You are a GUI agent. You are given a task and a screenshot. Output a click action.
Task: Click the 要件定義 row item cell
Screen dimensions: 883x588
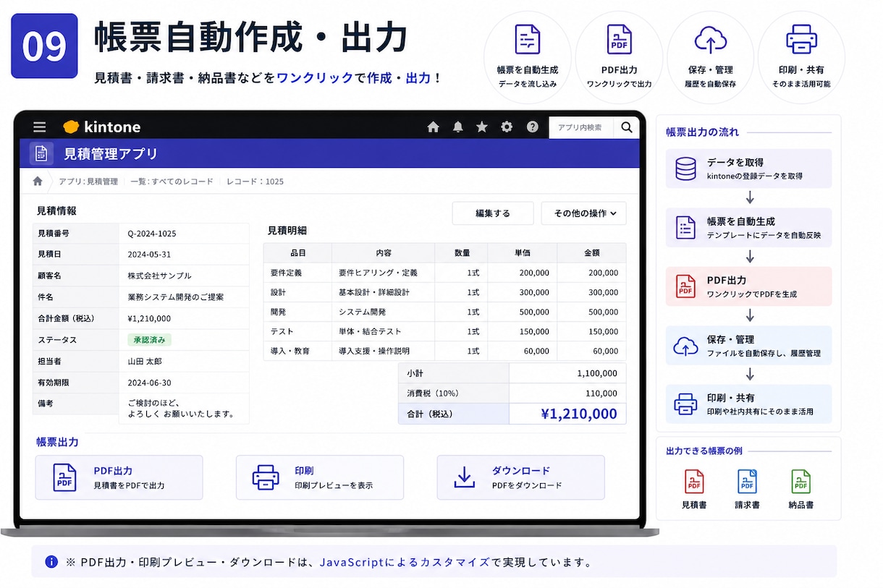point(298,273)
